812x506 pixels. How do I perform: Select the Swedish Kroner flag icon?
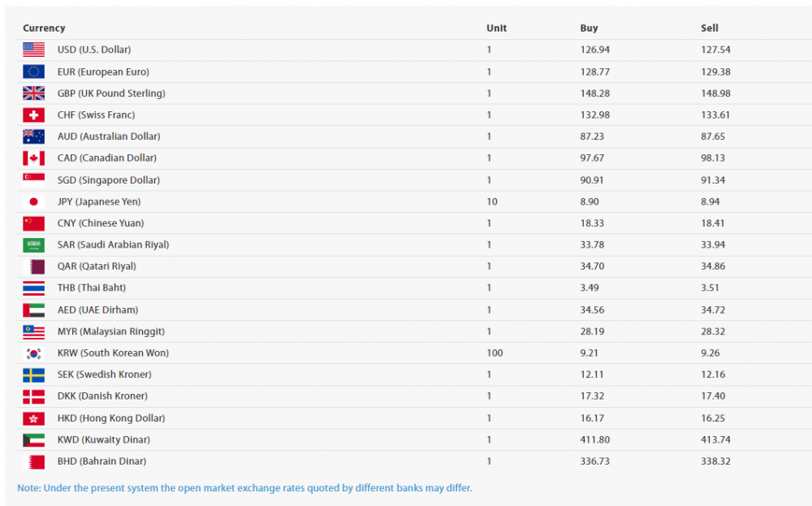(x=33, y=374)
